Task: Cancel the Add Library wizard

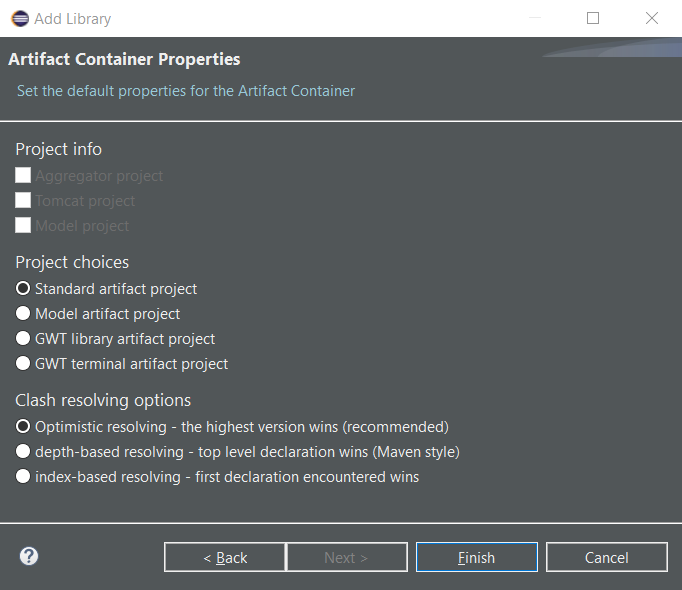Action: (x=606, y=557)
